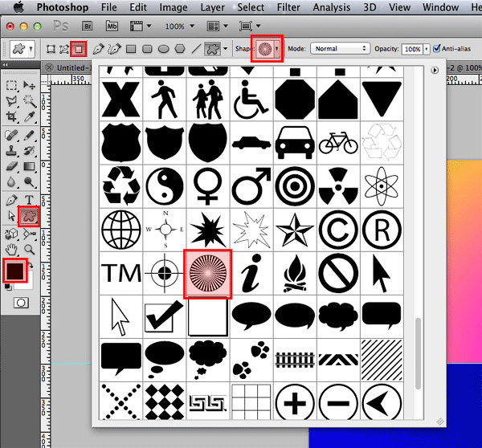Pick the Registration Target 2 sunburst shape
This screenshot has width=482, height=448.
208,273
